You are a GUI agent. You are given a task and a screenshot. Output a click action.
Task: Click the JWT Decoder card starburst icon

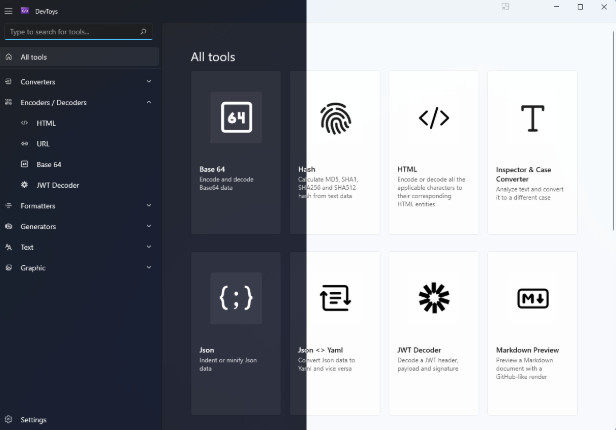[x=434, y=298]
